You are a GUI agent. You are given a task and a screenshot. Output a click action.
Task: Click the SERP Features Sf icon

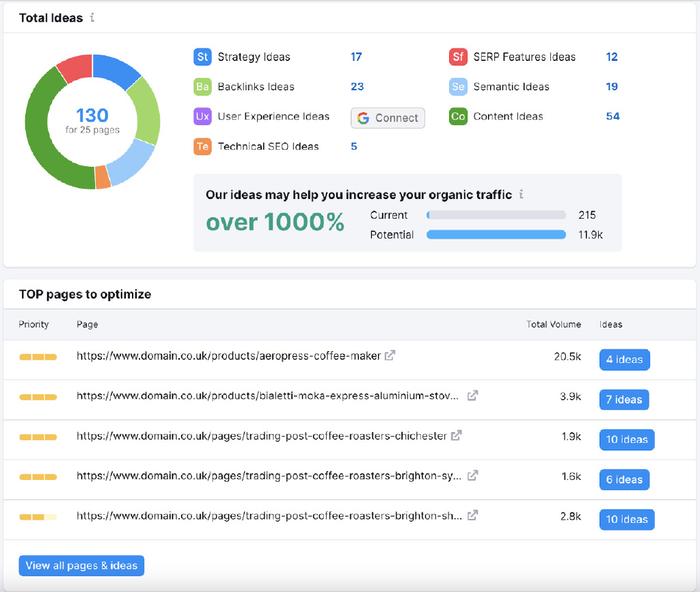pyautogui.click(x=458, y=57)
